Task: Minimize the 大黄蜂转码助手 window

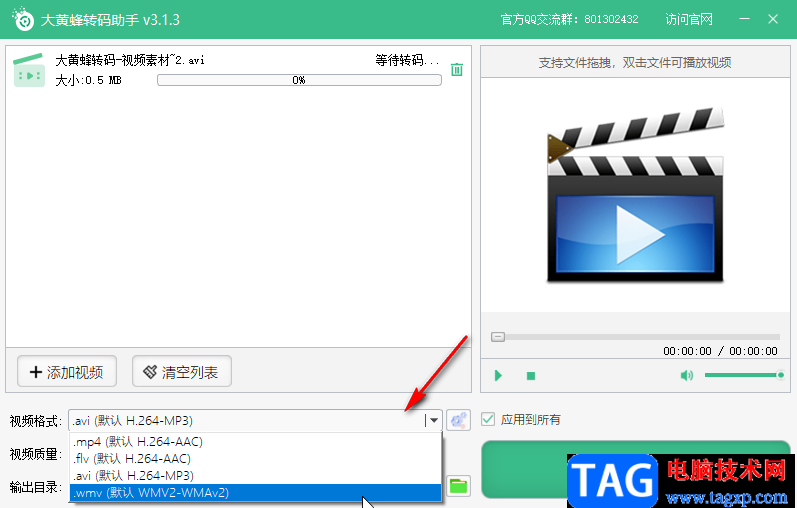Action: (744, 19)
